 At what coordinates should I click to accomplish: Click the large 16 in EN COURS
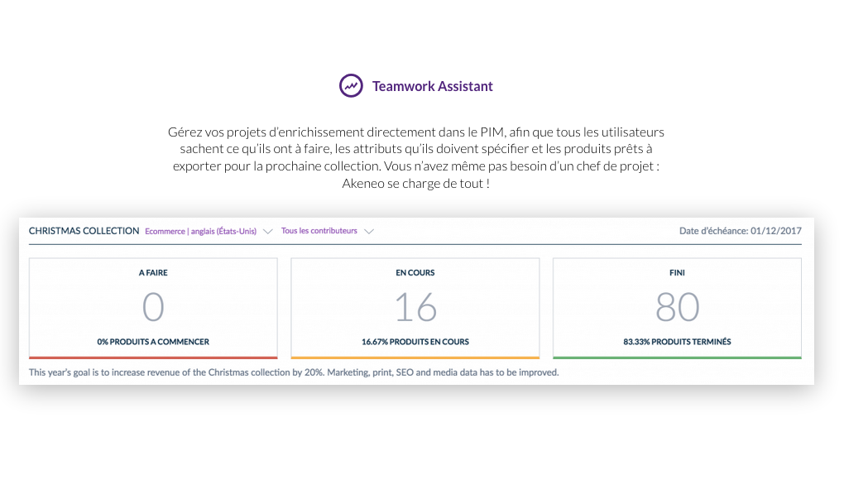point(415,307)
